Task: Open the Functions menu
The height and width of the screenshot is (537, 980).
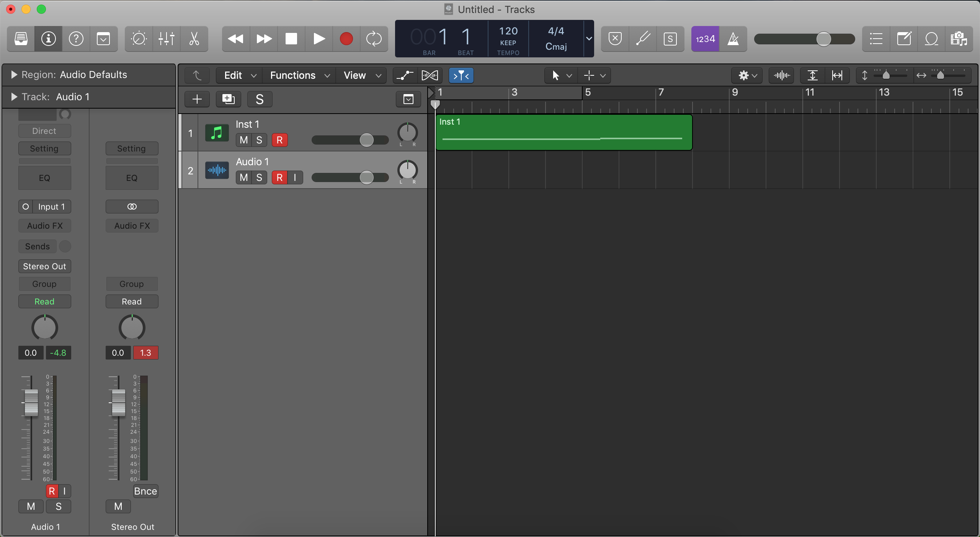Action: (x=299, y=75)
